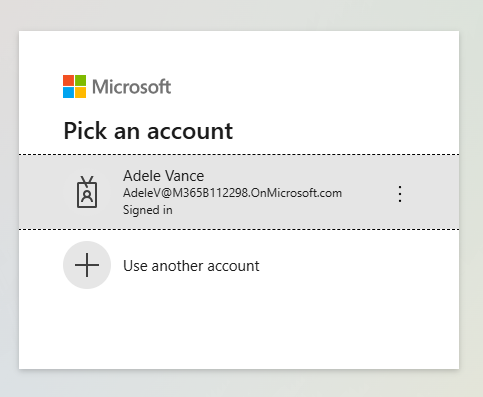Select the Adele Vance badge icon
This screenshot has width=483, height=397.
coord(87,192)
